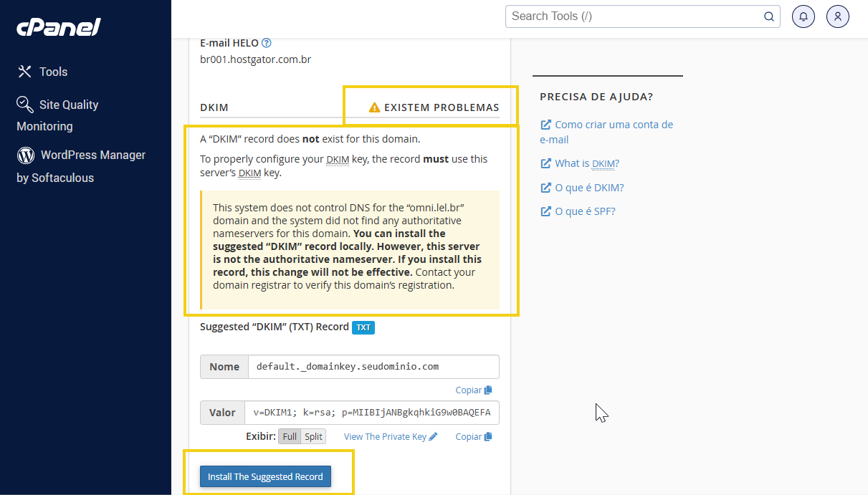
Task: Open Site Quality Monitoring
Action: [57, 115]
